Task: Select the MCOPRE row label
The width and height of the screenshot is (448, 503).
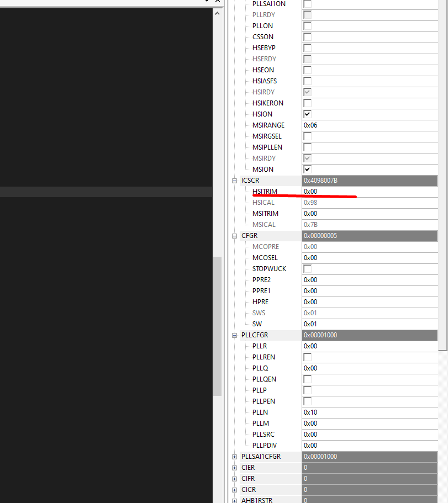Action: [266, 247]
